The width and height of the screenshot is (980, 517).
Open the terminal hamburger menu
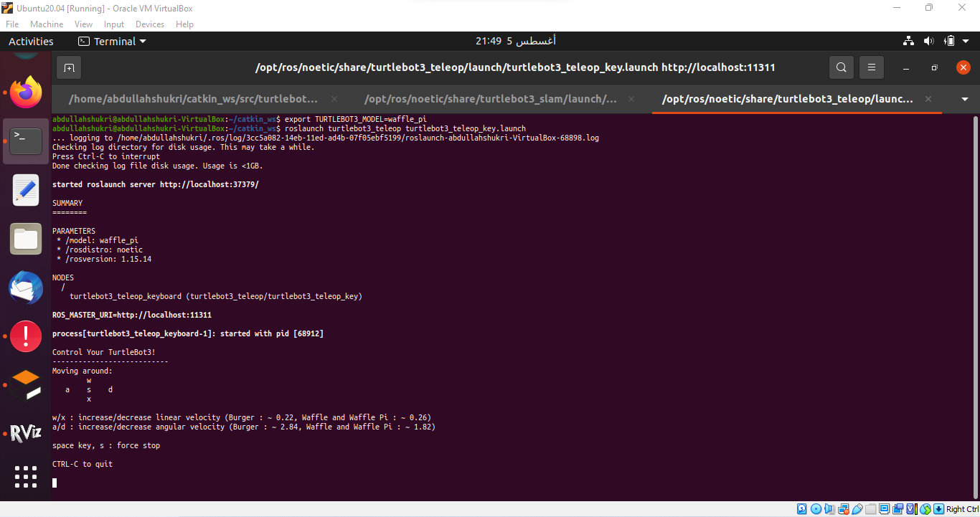coord(871,67)
